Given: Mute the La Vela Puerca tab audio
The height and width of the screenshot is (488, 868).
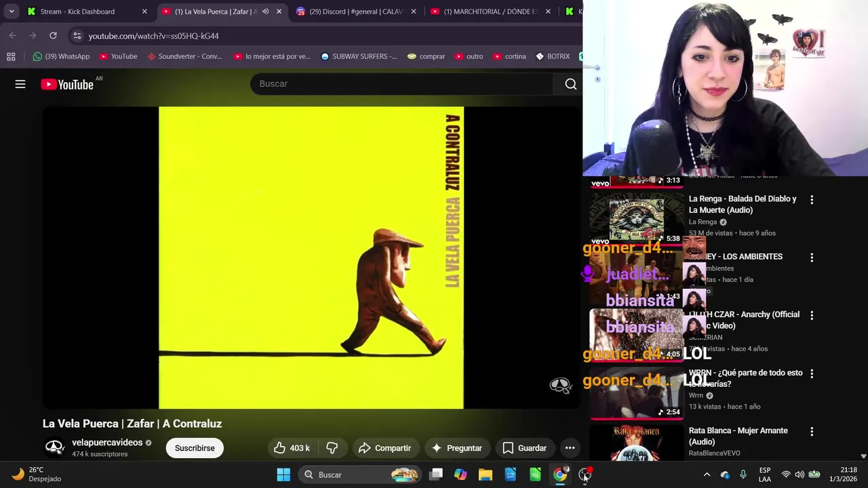Looking at the screenshot, I should pyautogui.click(x=265, y=12).
